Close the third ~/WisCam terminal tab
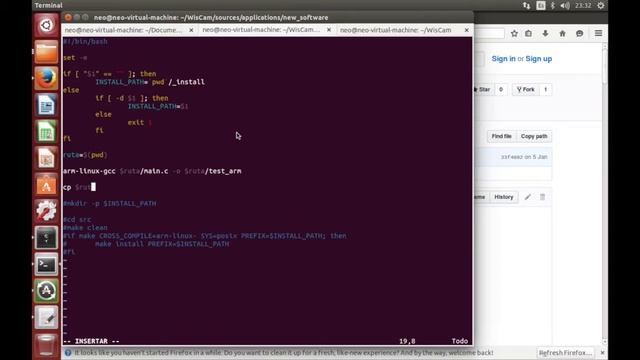This screenshot has height=360, width=640. pyautogui.click(x=467, y=30)
